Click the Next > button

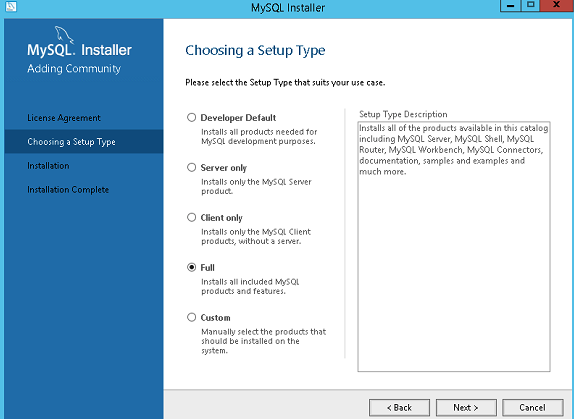[x=466, y=408]
